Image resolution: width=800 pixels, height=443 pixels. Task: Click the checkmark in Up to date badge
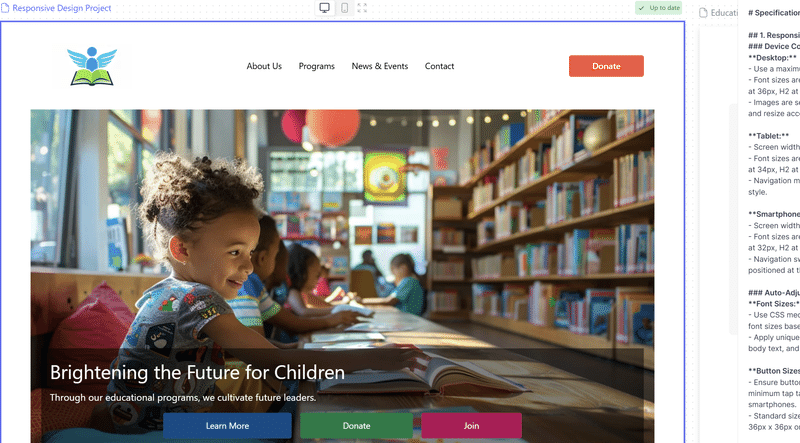point(641,8)
